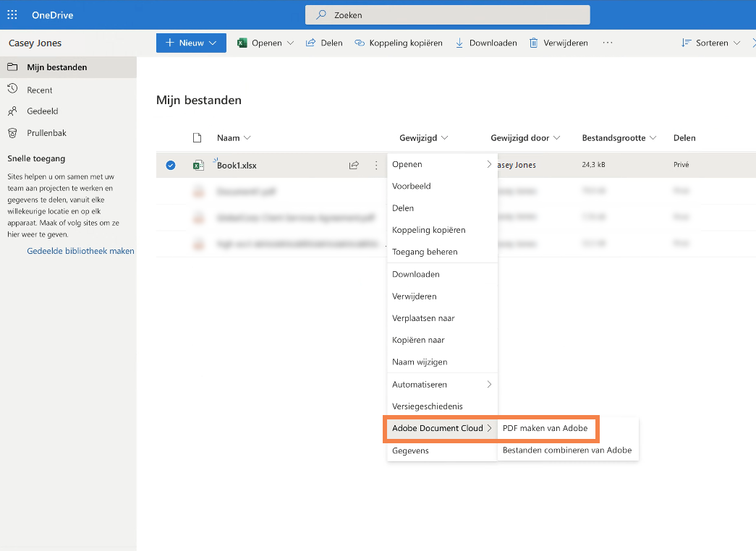
Task: Open the Book1.xlsx file name
Action: 237,166
